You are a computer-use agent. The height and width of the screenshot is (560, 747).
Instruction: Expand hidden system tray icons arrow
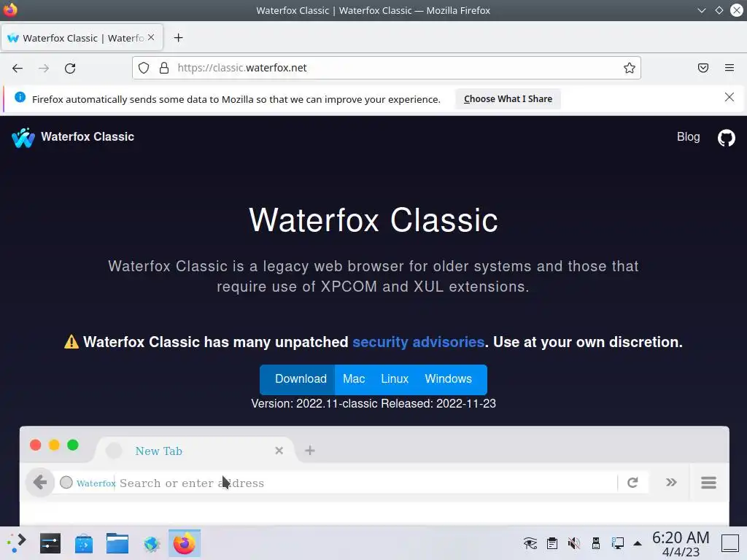[638, 543]
